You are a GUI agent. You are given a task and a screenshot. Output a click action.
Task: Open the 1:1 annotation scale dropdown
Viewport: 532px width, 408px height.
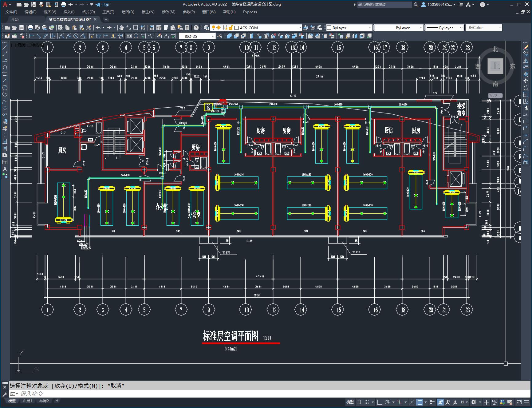coord(464,402)
